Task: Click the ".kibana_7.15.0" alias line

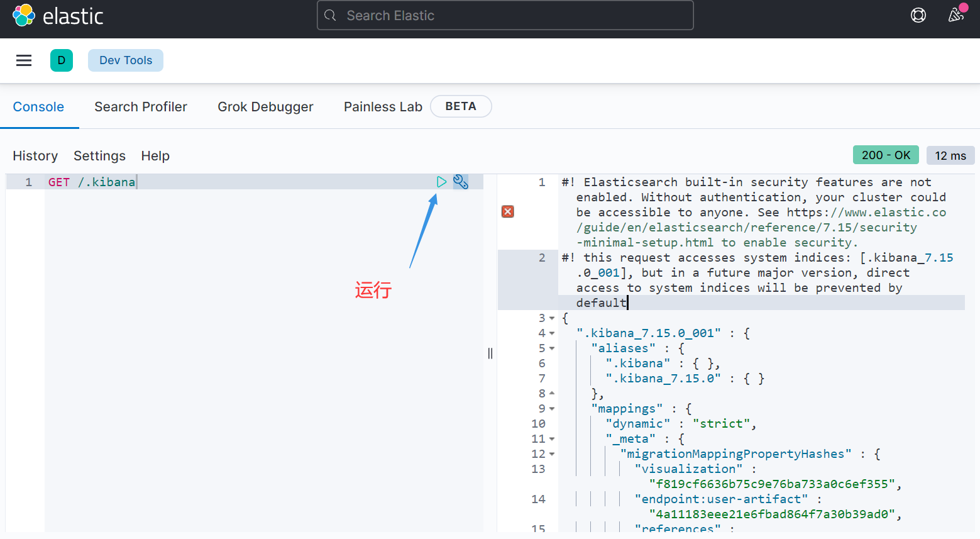Action: (x=685, y=379)
